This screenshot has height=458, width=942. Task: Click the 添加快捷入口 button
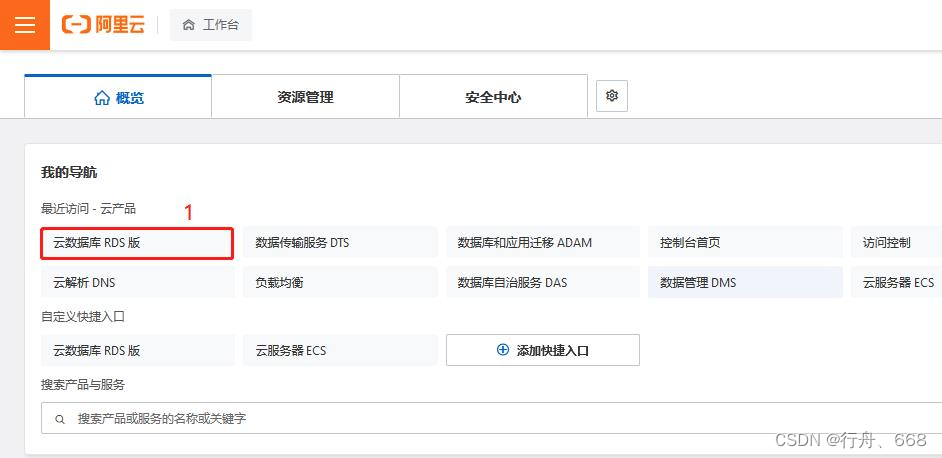(x=542, y=350)
